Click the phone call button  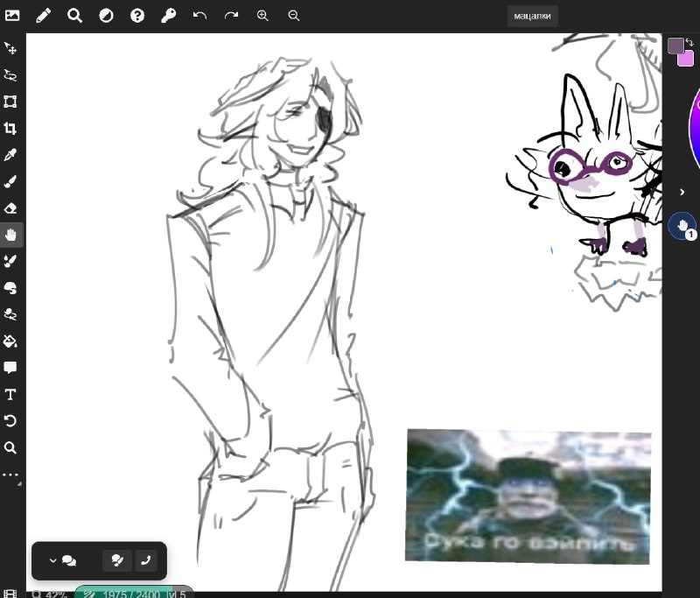(x=145, y=560)
